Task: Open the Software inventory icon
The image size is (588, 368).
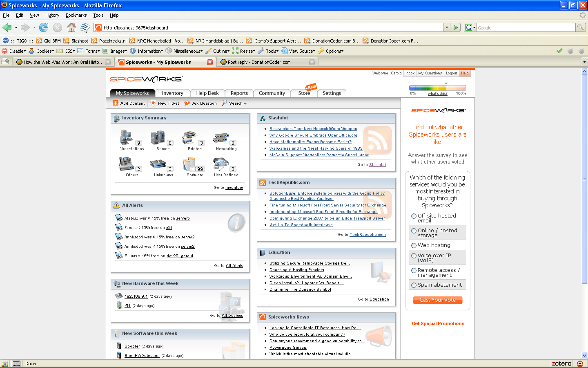Action: point(189,164)
